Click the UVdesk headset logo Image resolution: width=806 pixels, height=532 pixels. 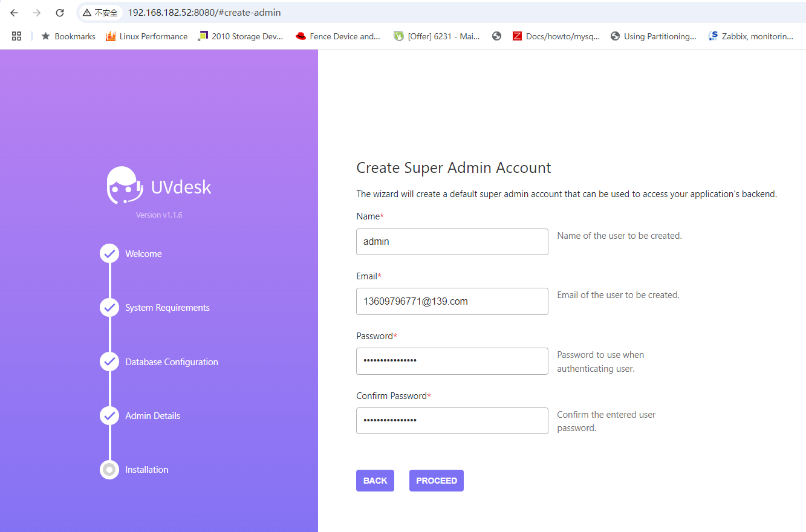coord(125,186)
